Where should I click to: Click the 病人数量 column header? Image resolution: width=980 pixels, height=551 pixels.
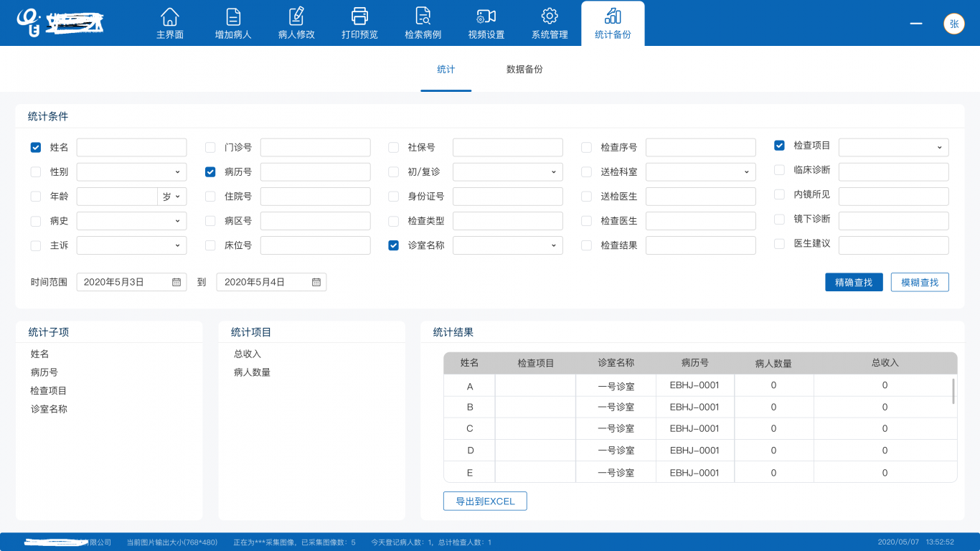click(773, 363)
